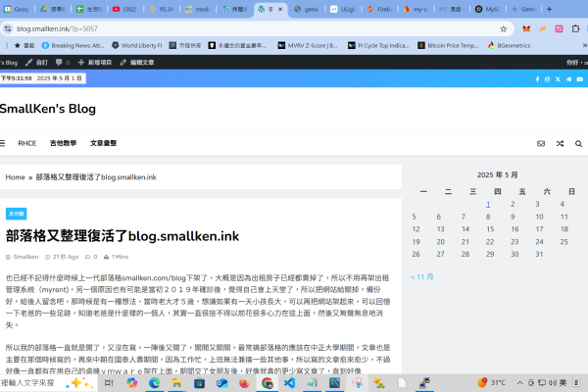Open Visual Studio Code from the taskbar

(288, 383)
